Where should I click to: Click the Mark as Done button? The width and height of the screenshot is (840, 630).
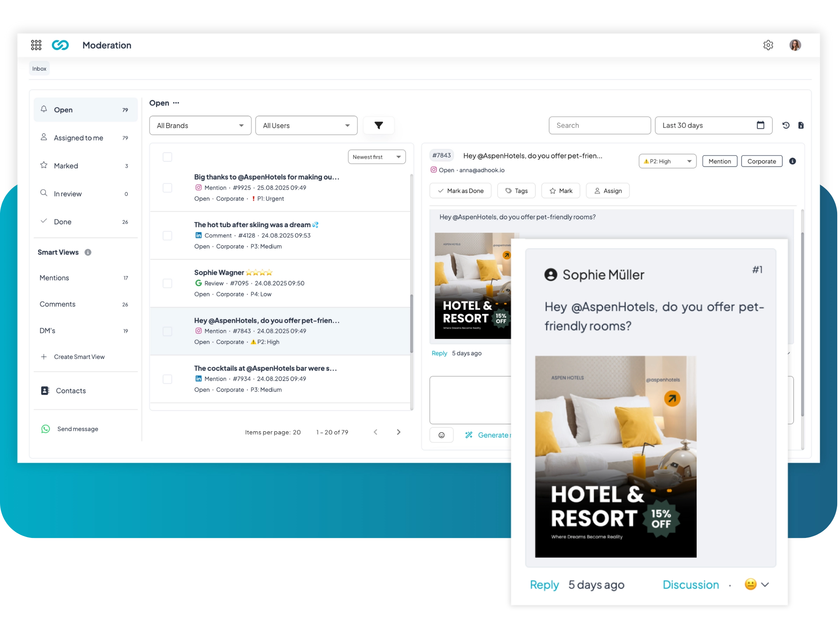pos(461,191)
